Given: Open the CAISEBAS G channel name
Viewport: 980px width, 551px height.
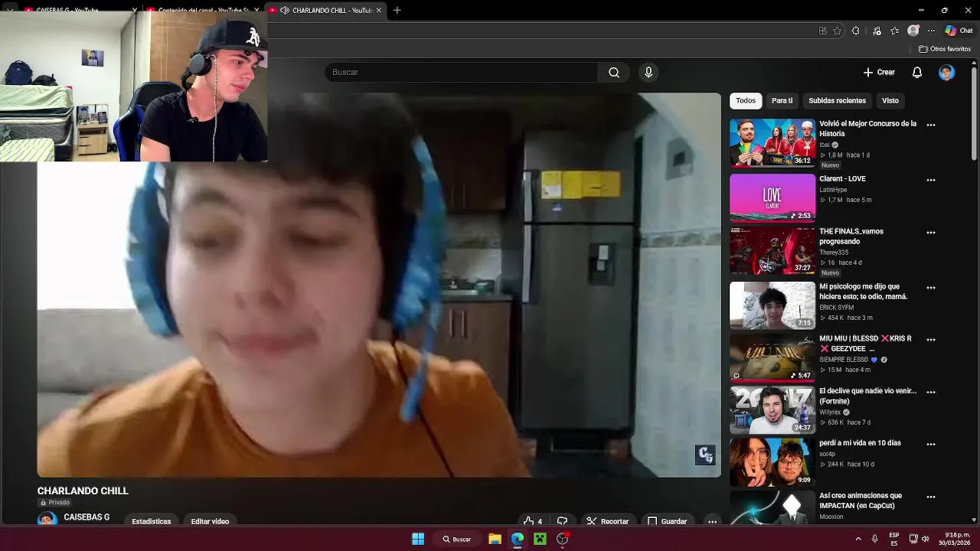Looking at the screenshot, I should 87,517.
